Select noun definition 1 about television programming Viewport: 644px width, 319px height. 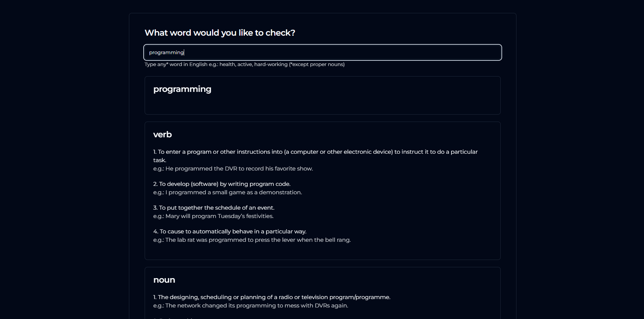pos(272,297)
